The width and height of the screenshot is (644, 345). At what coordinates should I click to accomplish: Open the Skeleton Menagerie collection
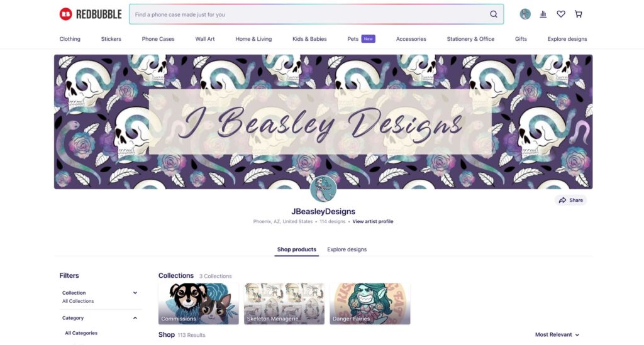pyautogui.click(x=284, y=304)
